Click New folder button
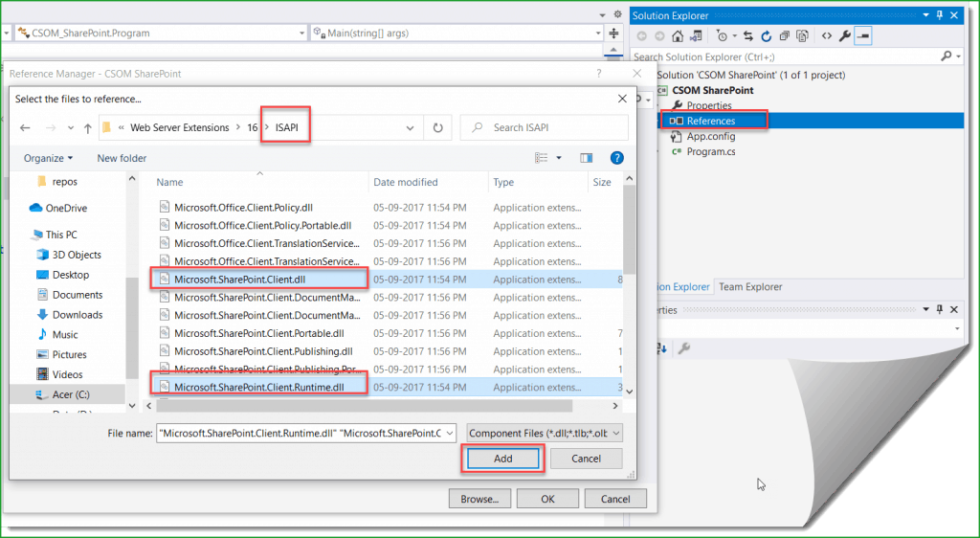980x538 pixels. [x=122, y=158]
